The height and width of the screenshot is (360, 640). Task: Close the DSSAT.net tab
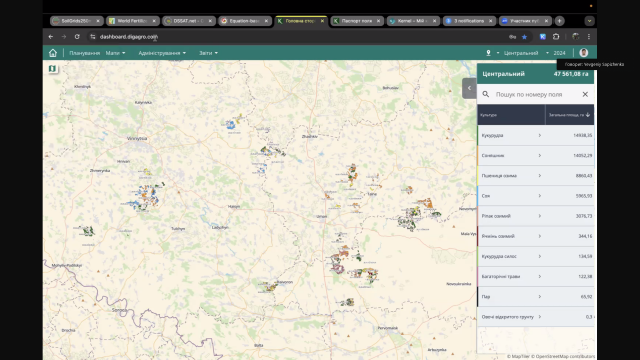(x=210, y=21)
